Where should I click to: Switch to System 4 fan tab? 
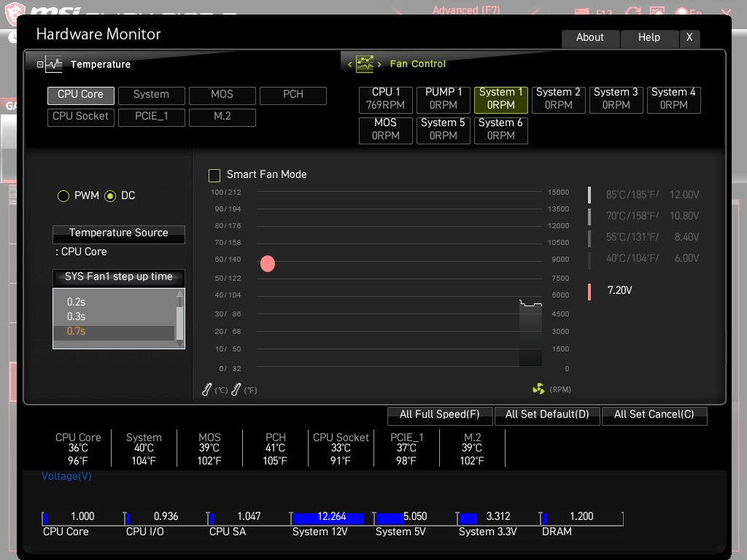click(x=673, y=99)
